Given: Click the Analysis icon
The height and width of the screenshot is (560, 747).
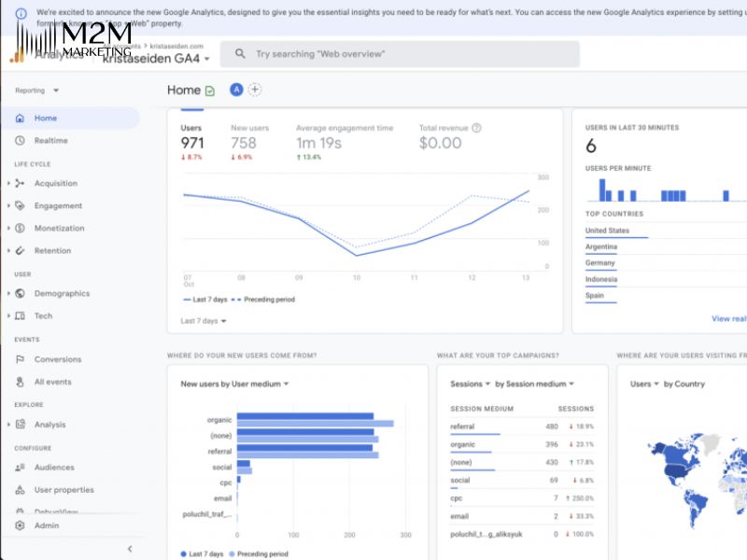Looking at the screenshot, I should tap(20, 425).
